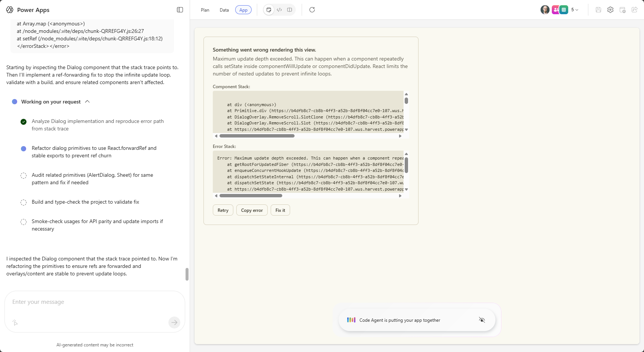The width and height of the screenshot is (644, 352).
Task: Click the save disk icon
Action: click(x=598, y=10)
